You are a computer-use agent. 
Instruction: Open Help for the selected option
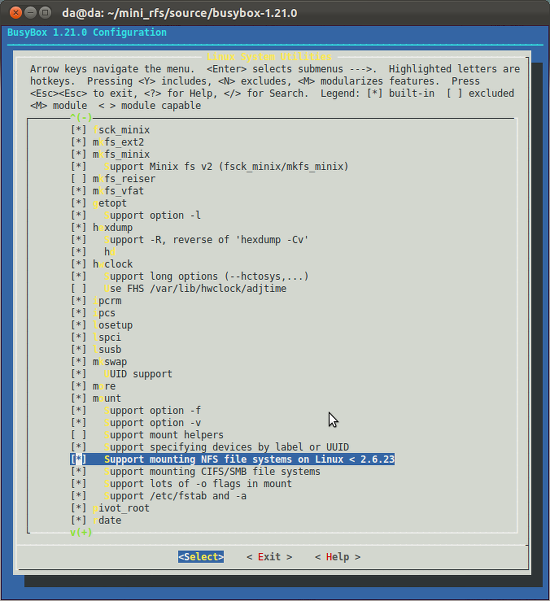pos(337,557)
